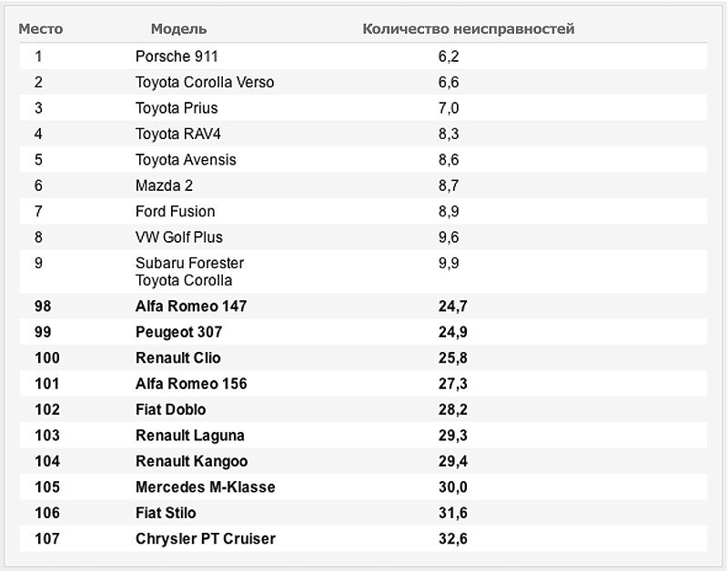Click the 6,2 fault count value
Viewport: 728px width, 571px height.
449,56
